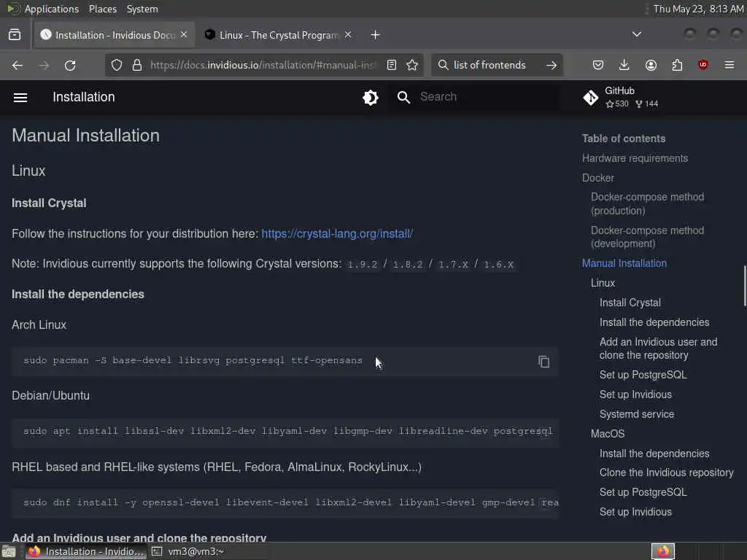Go back with the browser back arrow
This screenshot has height=560, width=747.
click(18, 65)
